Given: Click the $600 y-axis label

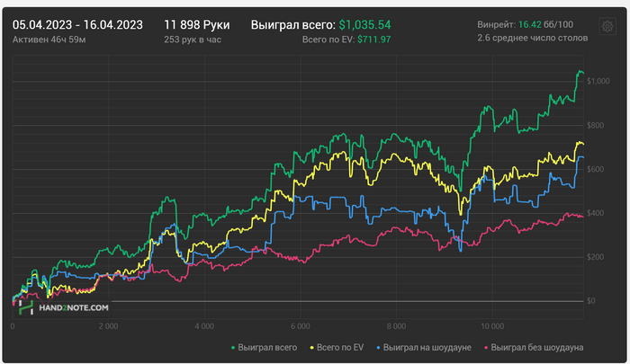Looking at the screenshot, I should pyautogui.click(x=595, y=169).
